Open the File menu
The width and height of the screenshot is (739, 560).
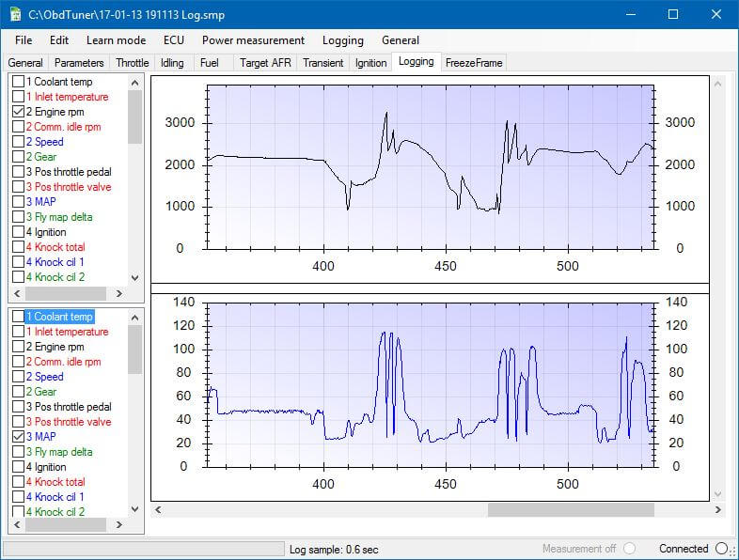pos(24,40)
